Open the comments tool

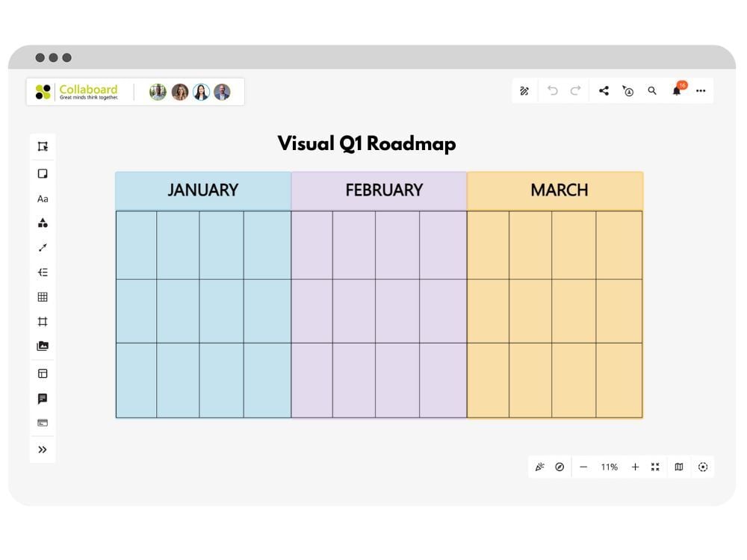[43, 397]
